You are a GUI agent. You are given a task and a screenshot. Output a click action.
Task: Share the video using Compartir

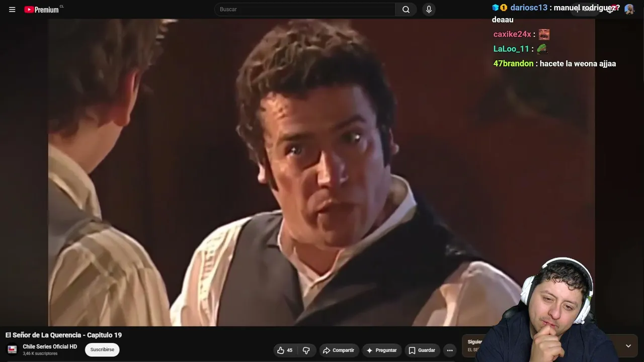click(339, 350)
